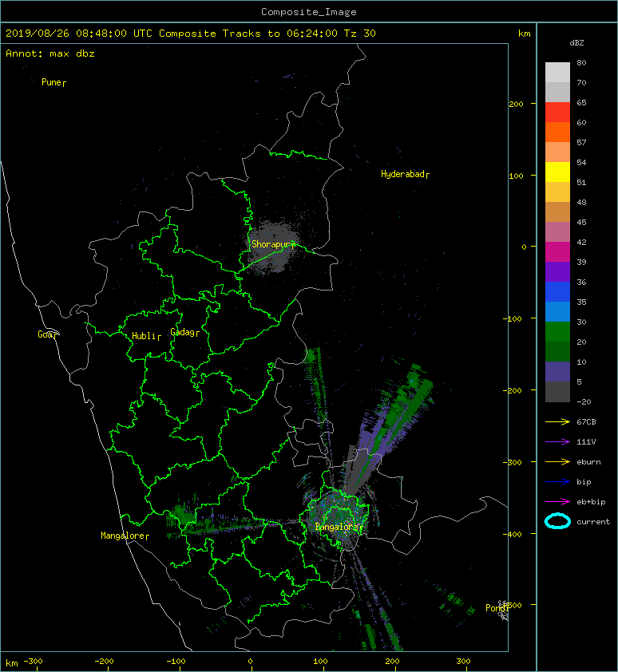Click the yellow 67CB arrow in legend
Image resolution: width=618 pixels, height=672 pixels.
click(x=557, y=422)
